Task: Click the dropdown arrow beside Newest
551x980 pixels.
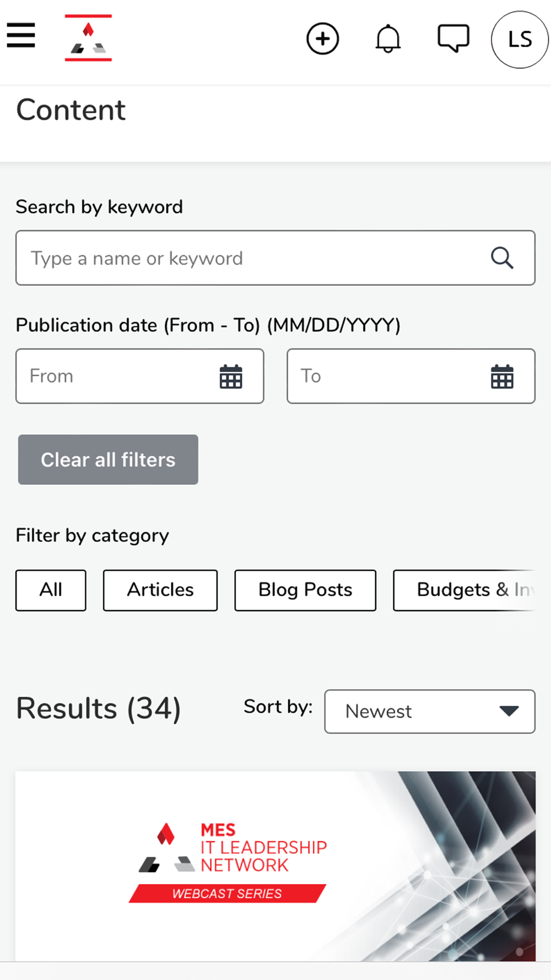Action: (x=509, y=711)
